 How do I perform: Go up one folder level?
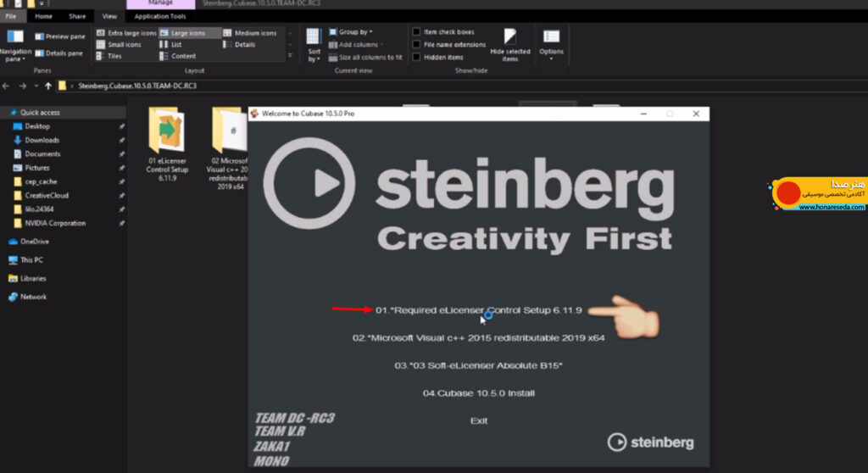point(48,86)
